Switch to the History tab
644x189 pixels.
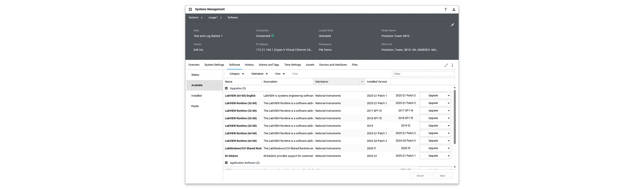[x=249, y=65]
